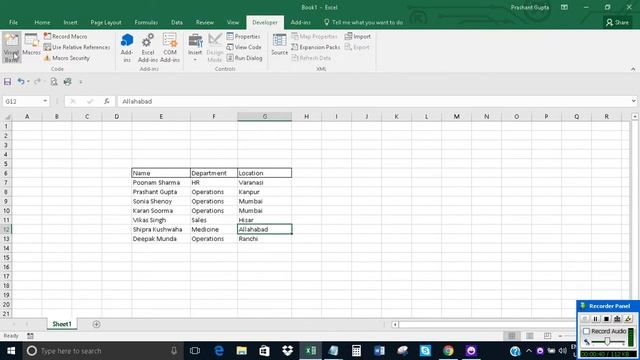Toggle Record Audio checkbox in Recorder Panel
The width and height of the screenshot is (640, 360).
(587, 331)
